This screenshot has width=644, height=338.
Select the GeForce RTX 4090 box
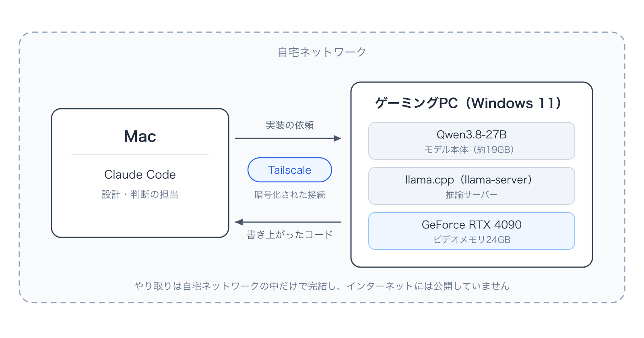[x=472, y=231]
